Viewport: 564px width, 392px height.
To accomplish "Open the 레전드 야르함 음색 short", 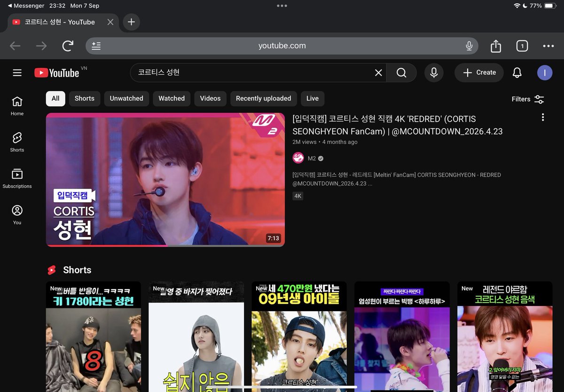I will pos(505,337).
